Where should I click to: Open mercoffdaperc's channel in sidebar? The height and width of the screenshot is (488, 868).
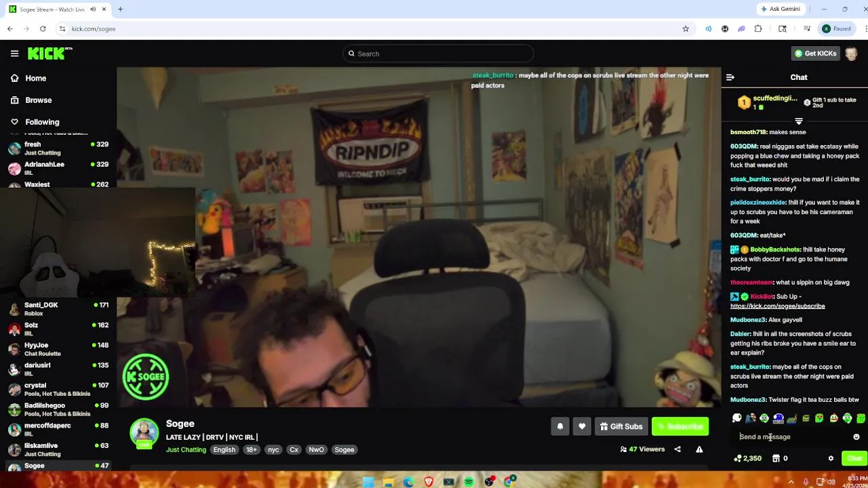[58, 429]
